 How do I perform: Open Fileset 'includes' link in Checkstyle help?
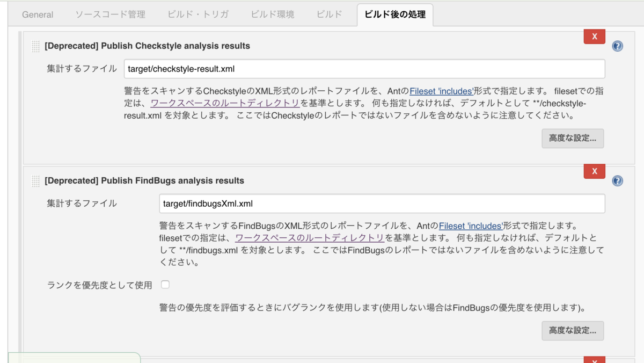pos(441,91)
